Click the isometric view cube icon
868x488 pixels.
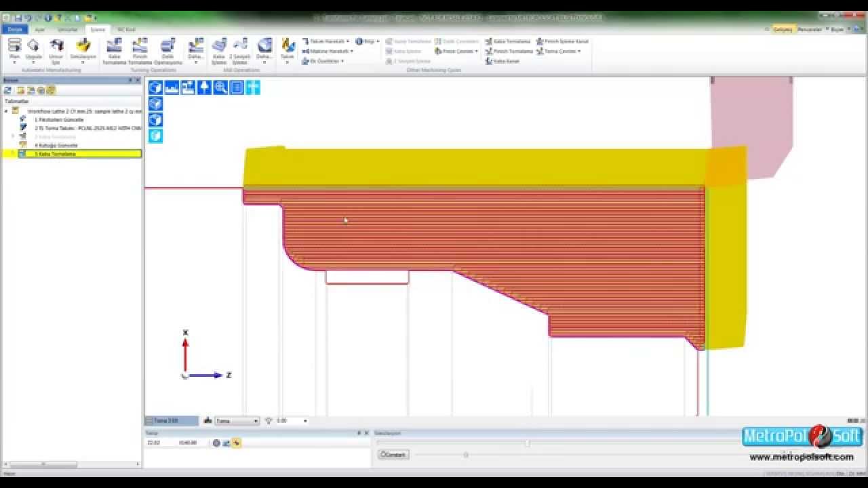[155, 87]
